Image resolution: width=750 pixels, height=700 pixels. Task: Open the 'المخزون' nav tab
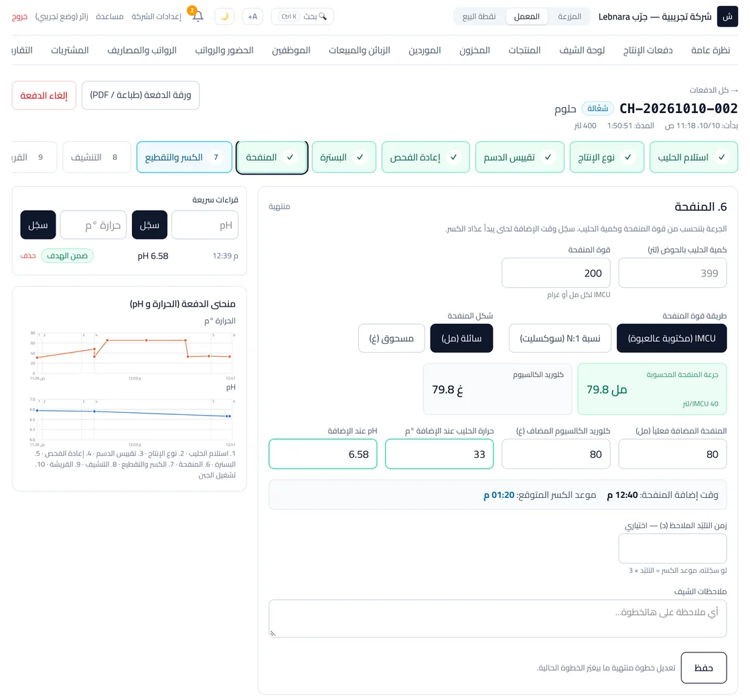(x=475, y=50)
